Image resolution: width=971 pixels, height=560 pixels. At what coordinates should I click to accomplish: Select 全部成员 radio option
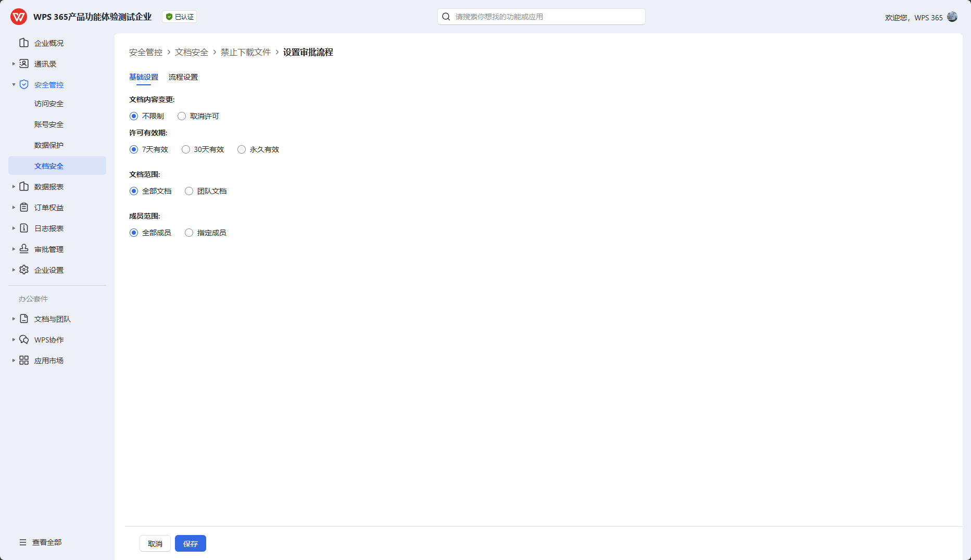click(x=134, y=233)
